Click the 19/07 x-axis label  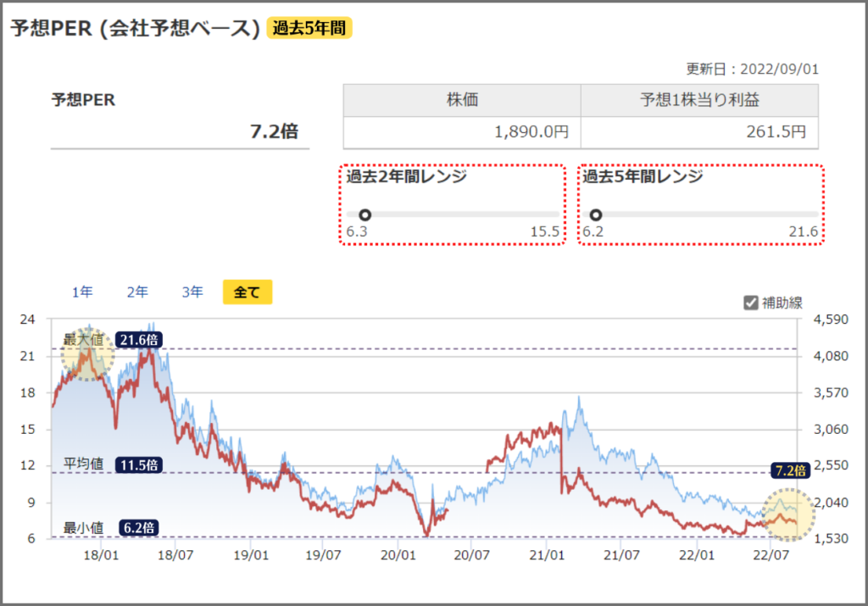coord(323,555)
